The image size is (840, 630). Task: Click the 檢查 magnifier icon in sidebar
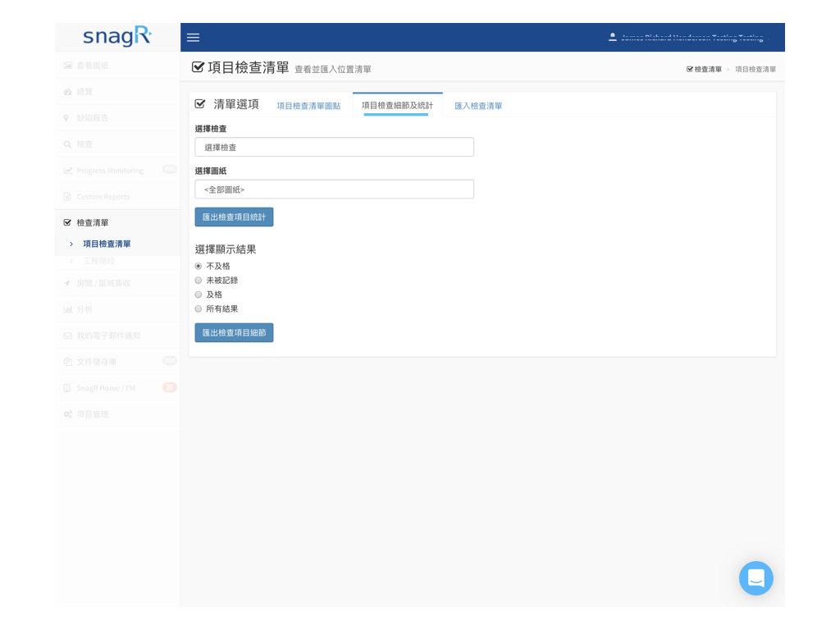(x=67, y=144)
